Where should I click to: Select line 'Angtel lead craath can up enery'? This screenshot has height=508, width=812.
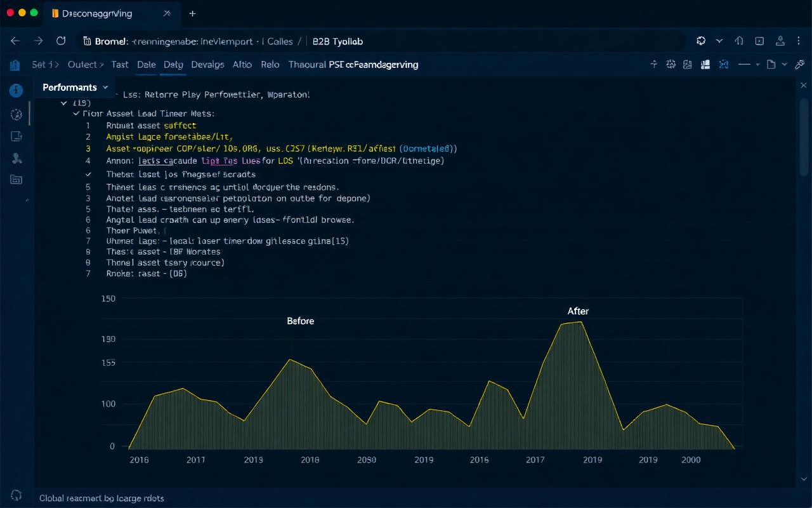click(230, 220)
